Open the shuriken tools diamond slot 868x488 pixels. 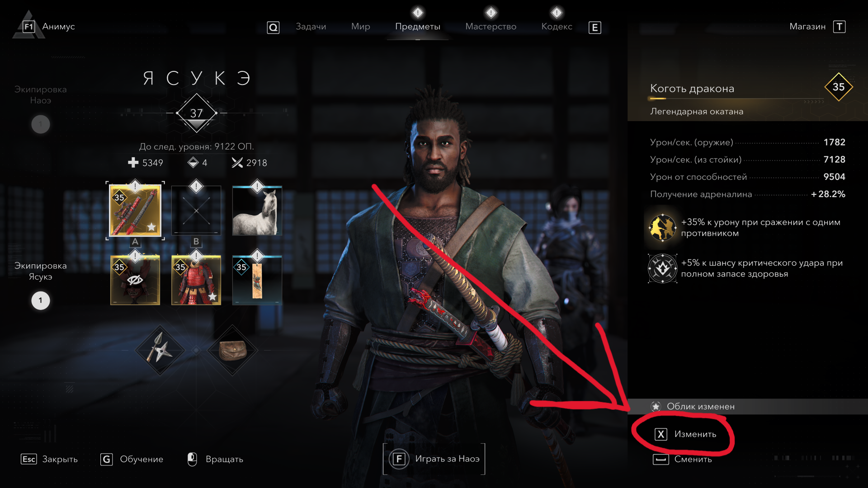point(160,350)
